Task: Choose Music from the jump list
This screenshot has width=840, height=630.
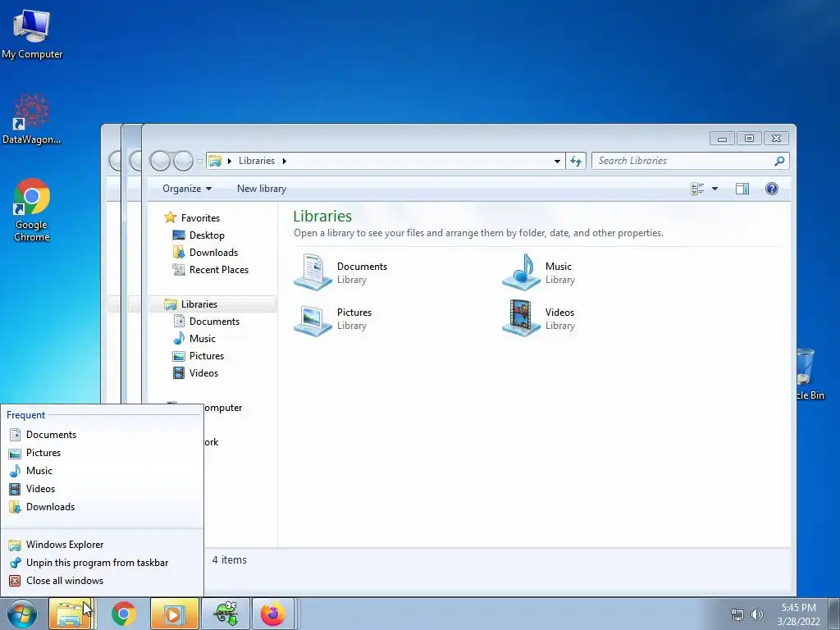Action: point(102,471)
